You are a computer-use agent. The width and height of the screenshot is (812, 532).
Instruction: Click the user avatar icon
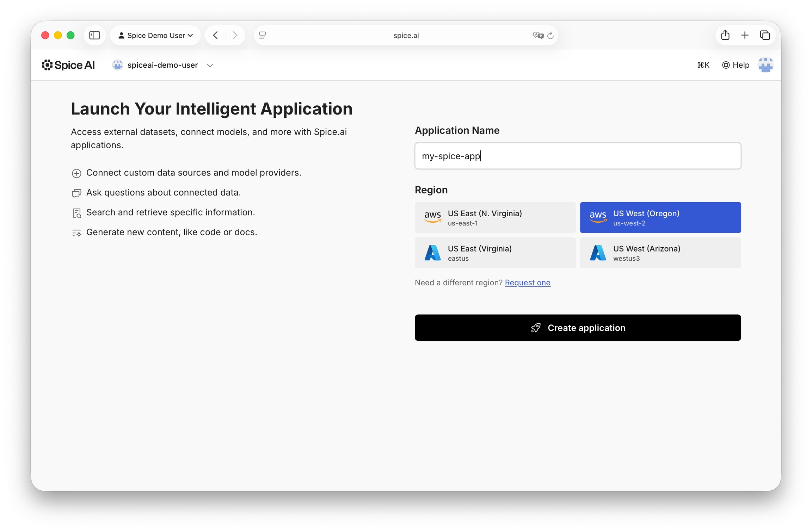point(765,65)
